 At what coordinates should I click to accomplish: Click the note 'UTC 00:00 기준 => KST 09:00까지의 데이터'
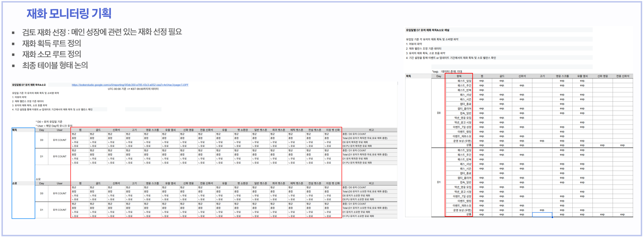(x=133, y=89)
